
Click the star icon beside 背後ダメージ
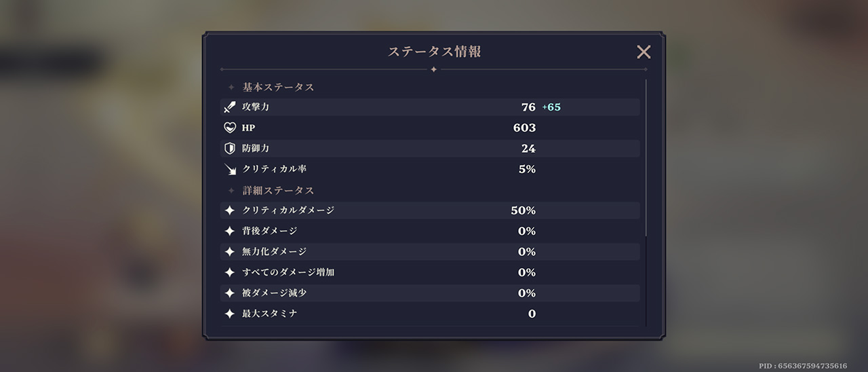tap(230, 231)
